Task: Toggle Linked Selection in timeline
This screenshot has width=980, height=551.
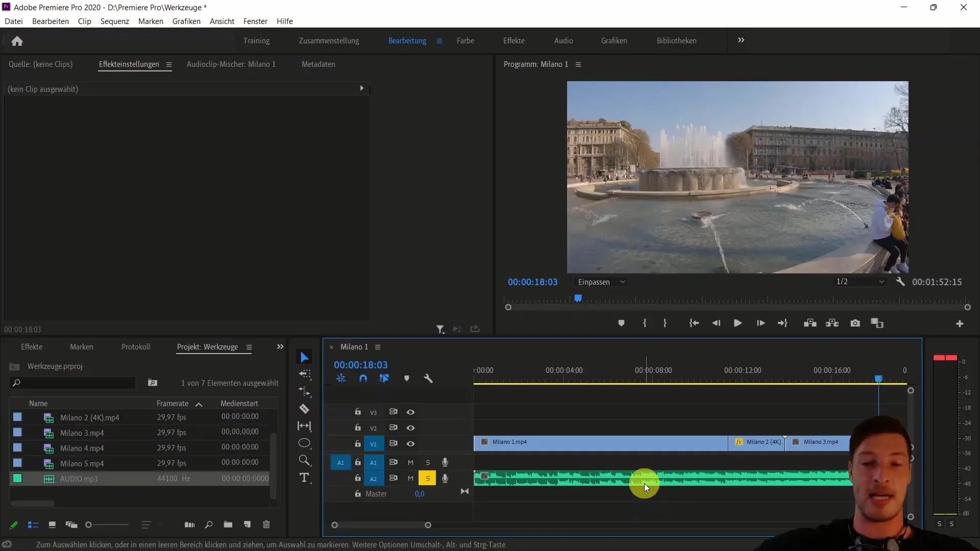Action: (x=384, y=379)
